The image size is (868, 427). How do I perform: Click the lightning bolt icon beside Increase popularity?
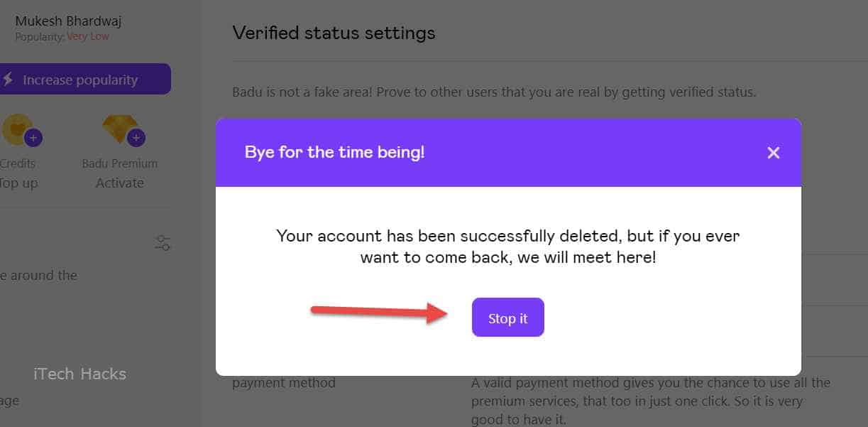[9, 80]
